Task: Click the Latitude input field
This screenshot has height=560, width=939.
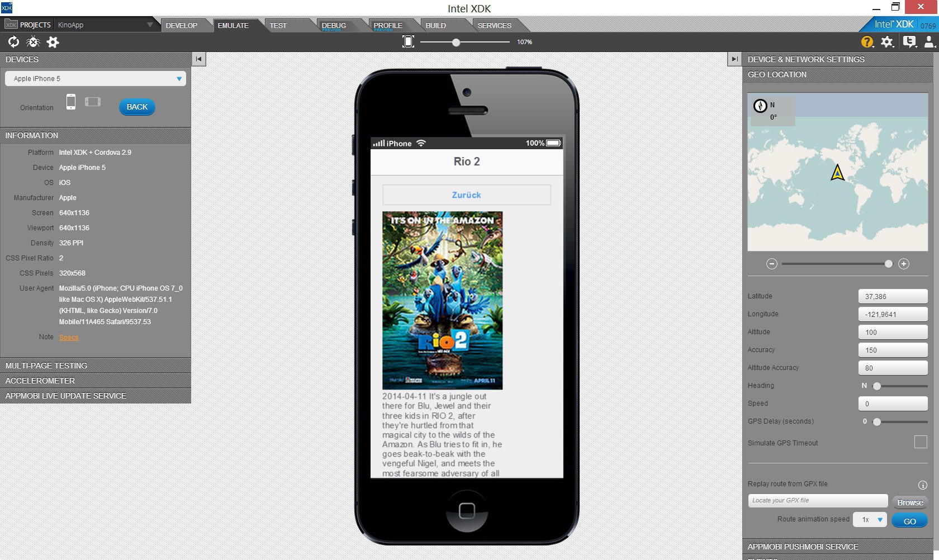Action: pyautogui.click(x=893, y=296)
